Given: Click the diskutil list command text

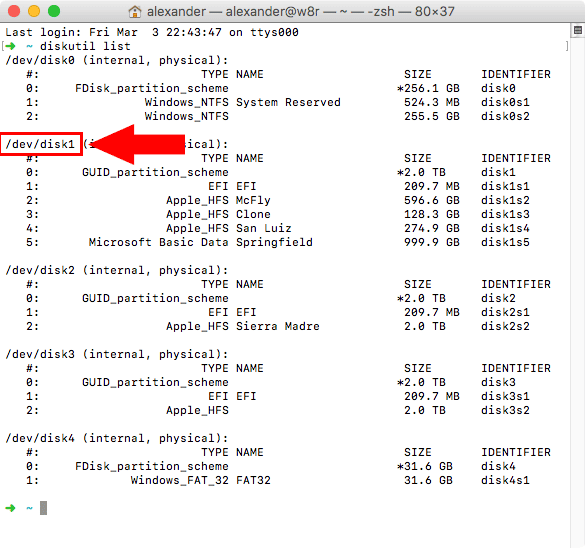Looking at the screenshot, I should pos(85,46).
